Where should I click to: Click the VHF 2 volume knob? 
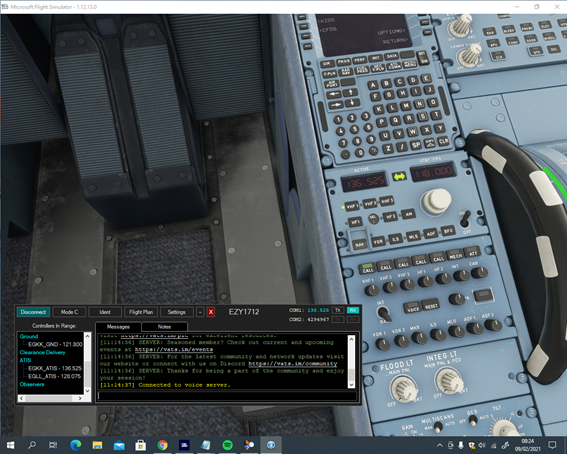390,287
